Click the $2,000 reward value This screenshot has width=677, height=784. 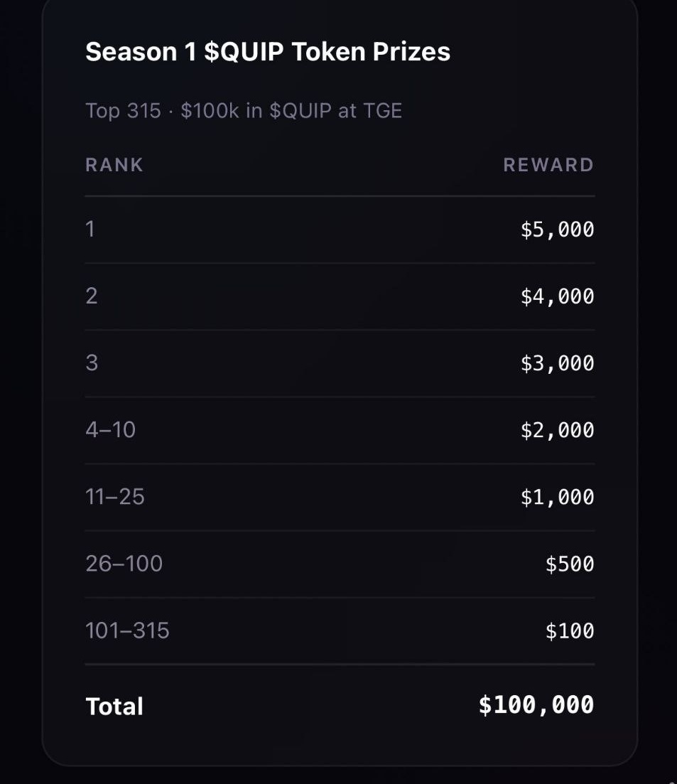[x=557, y=430]
